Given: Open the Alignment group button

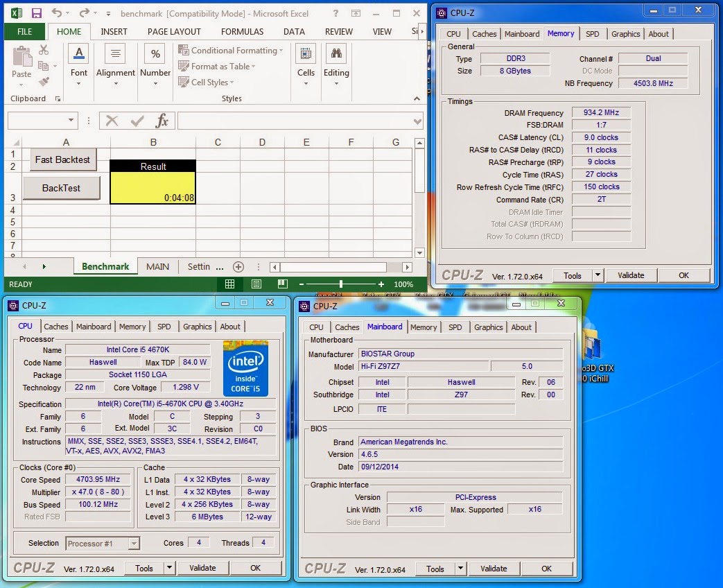Looking at the screenshot, I should (x=115, y=65).
